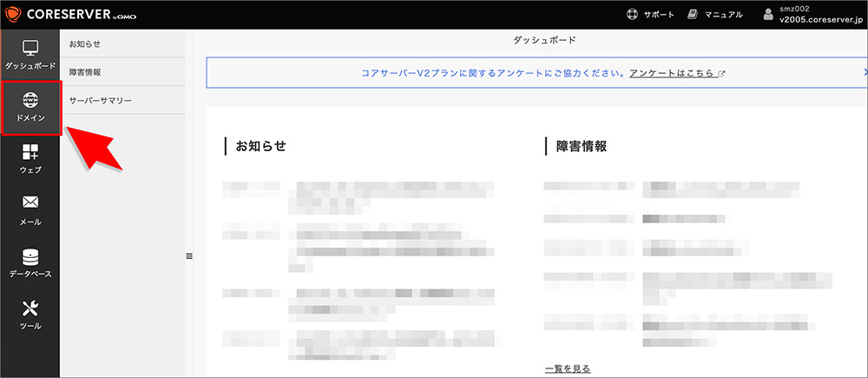Screen dimensions: 868x378
Task: Open the smz002 user account menu
Action: point(814,15)
